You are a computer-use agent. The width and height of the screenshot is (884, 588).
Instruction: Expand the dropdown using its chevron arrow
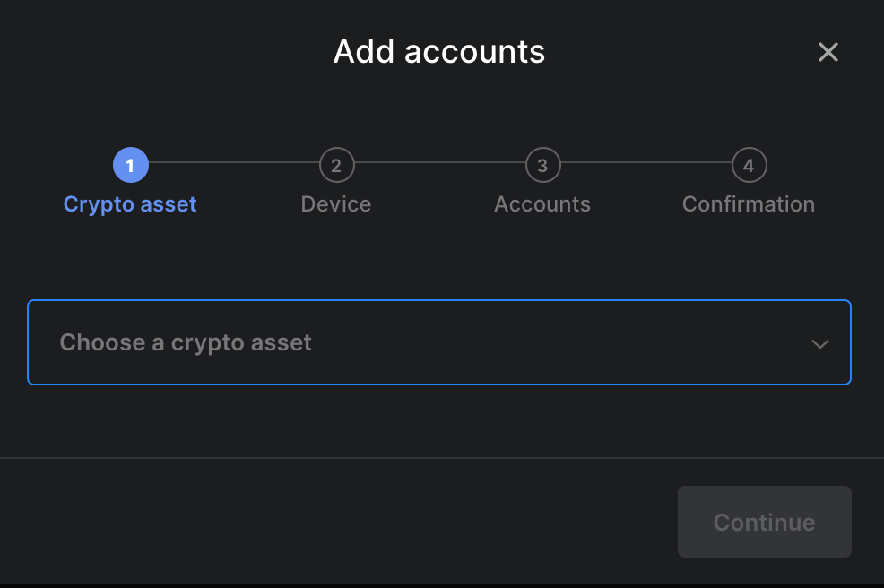coord(819,343)
